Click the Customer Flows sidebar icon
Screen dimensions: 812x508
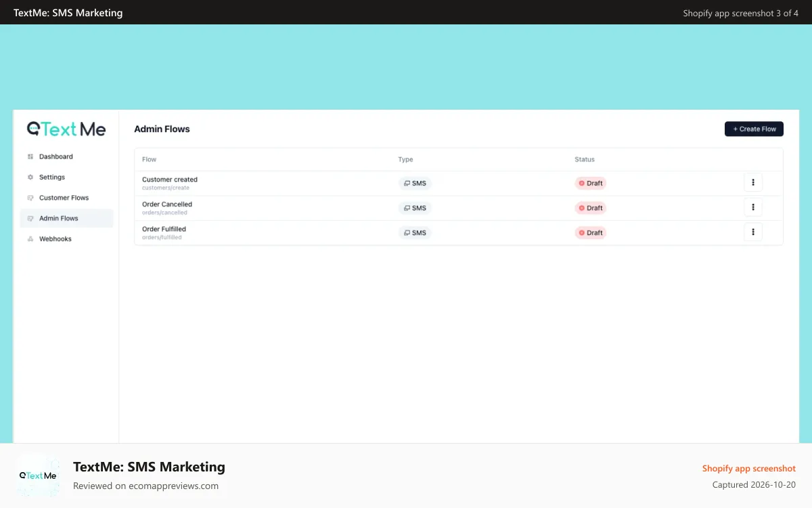pos(30,198)
